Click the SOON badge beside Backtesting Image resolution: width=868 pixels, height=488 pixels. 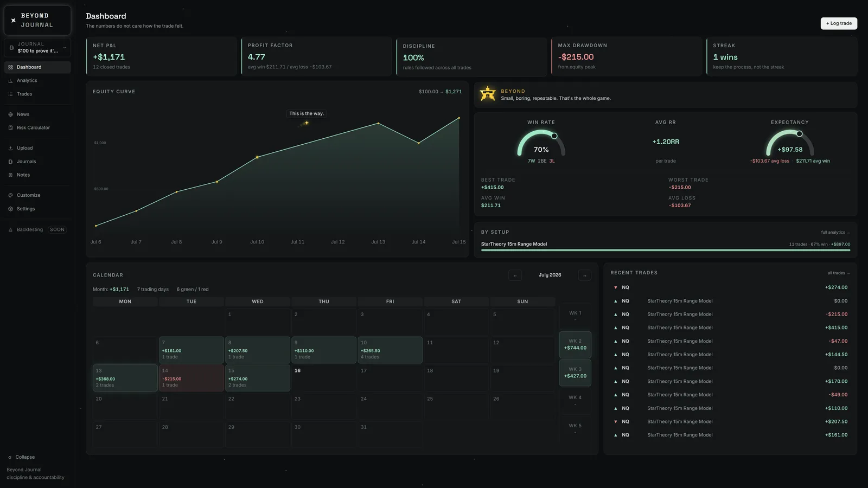tap(57, 230)
